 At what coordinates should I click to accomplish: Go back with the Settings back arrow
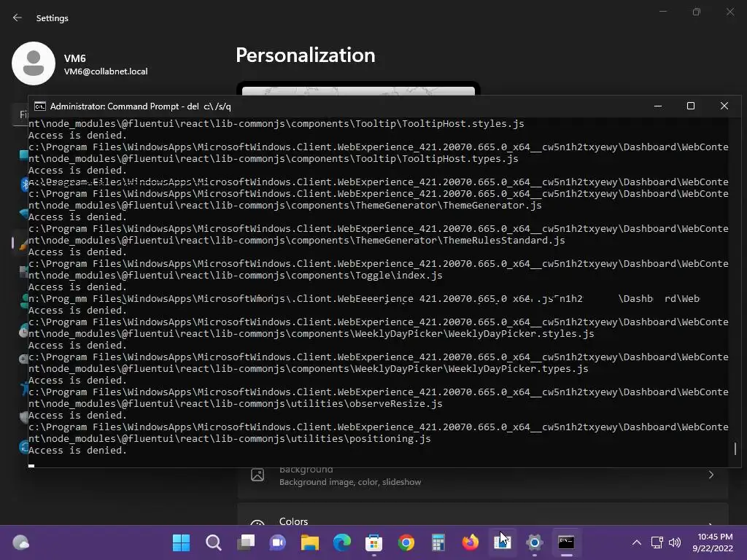[18, 17]
